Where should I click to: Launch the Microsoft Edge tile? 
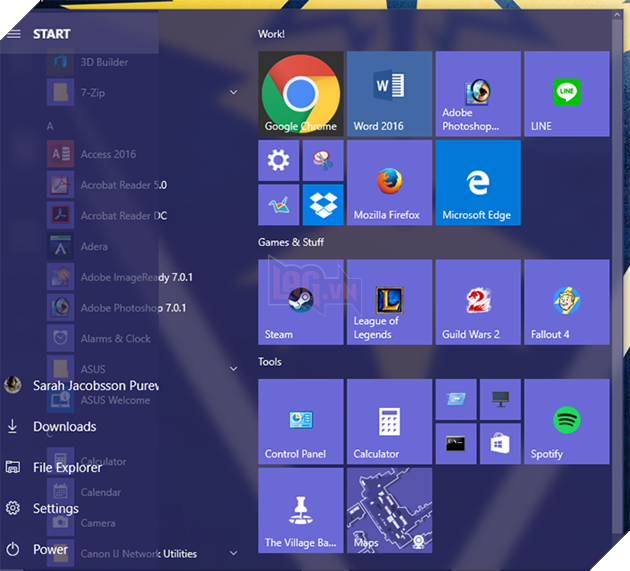(x=478, y=182)
